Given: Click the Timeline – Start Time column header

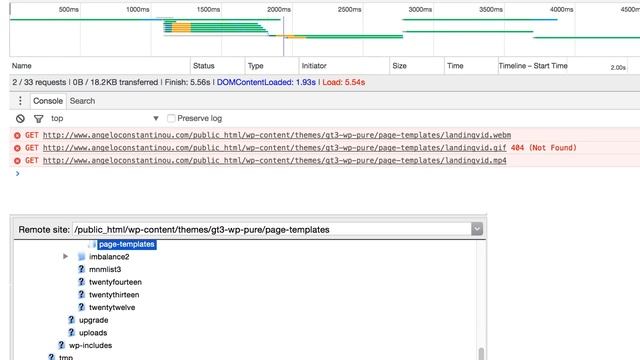Looking at the screenshot, I should 533,66.
